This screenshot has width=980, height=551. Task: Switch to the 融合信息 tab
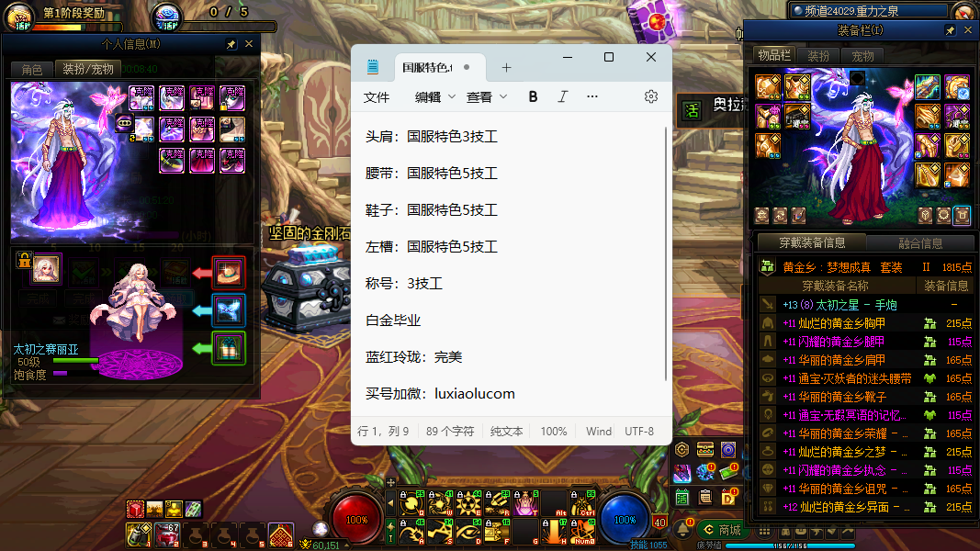coord(919,243)
